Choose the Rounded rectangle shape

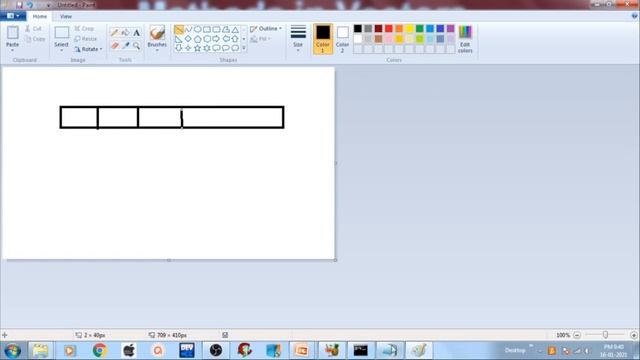coord(216,29)
